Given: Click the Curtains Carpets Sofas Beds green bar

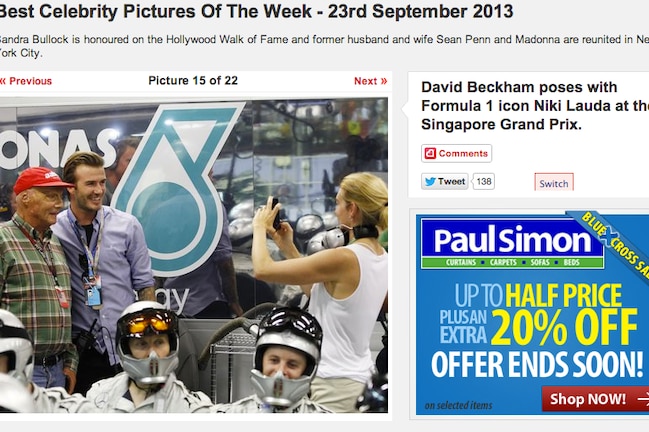Looking at the screenshot, I should point(512,262).
